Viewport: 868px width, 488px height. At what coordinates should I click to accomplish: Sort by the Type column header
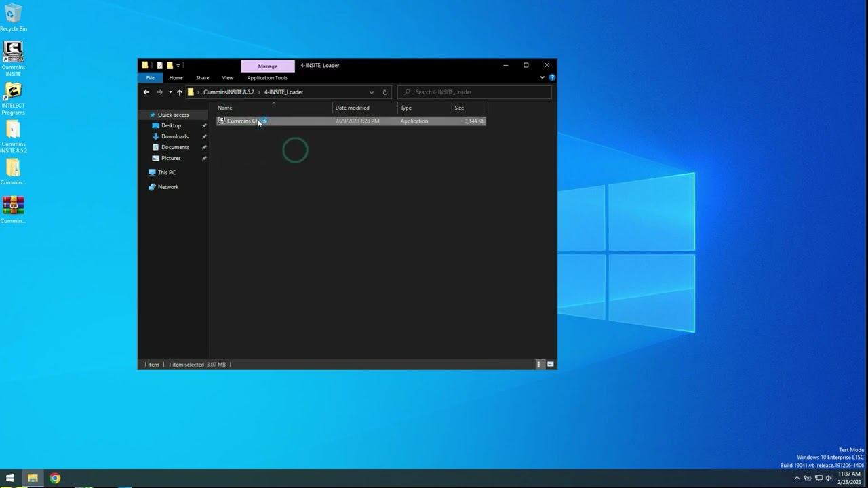pos(425,108)
